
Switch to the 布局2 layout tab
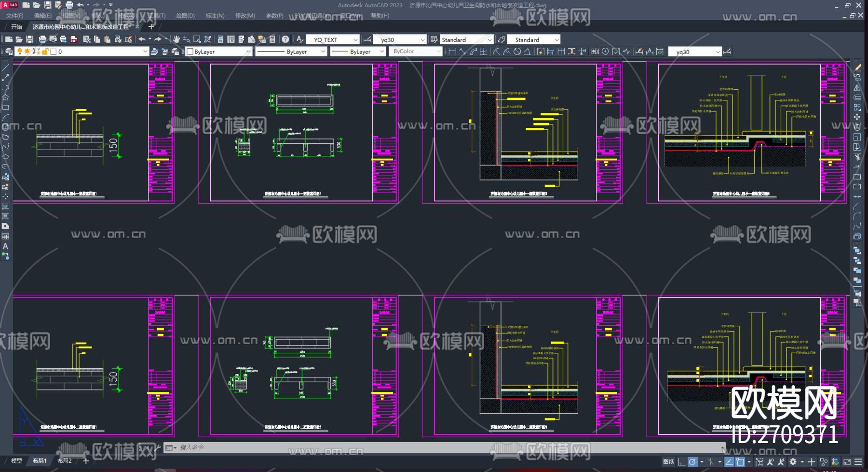click(64, 461)
